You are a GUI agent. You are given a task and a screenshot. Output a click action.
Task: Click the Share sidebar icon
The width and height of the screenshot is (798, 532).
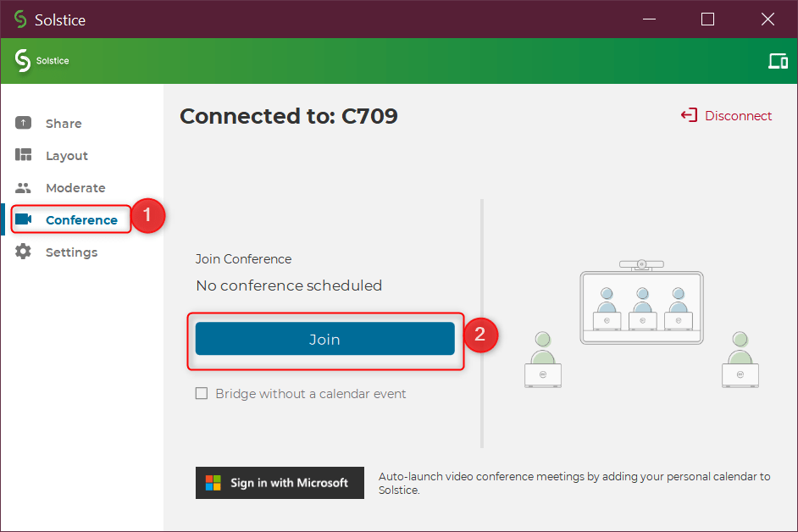pyautogui.click(x=24, y=124)
